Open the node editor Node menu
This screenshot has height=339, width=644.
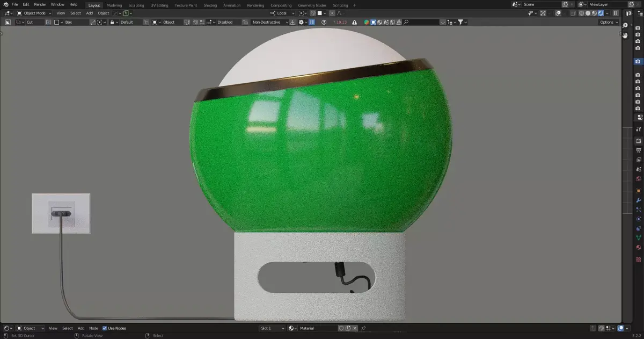(93, 328)
